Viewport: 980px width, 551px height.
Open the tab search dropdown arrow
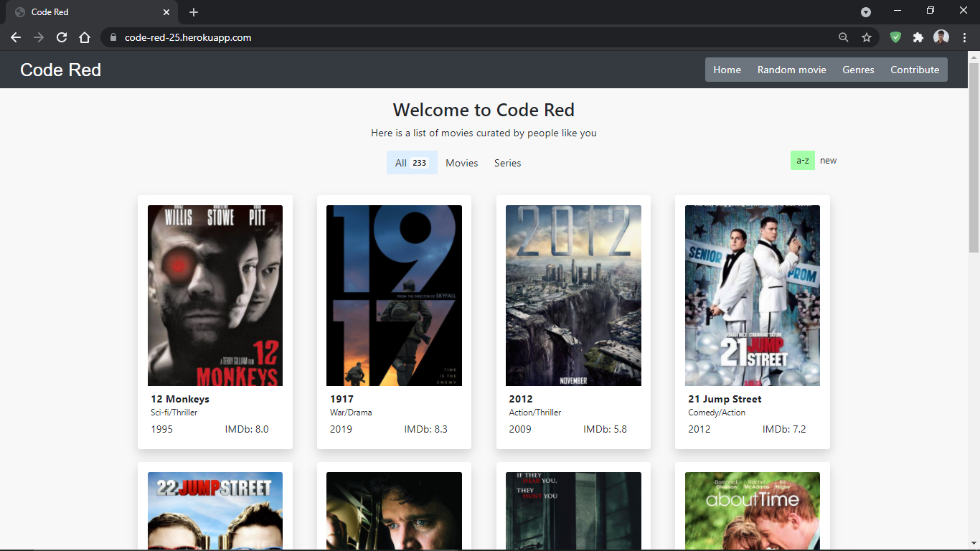coord(866,12)
